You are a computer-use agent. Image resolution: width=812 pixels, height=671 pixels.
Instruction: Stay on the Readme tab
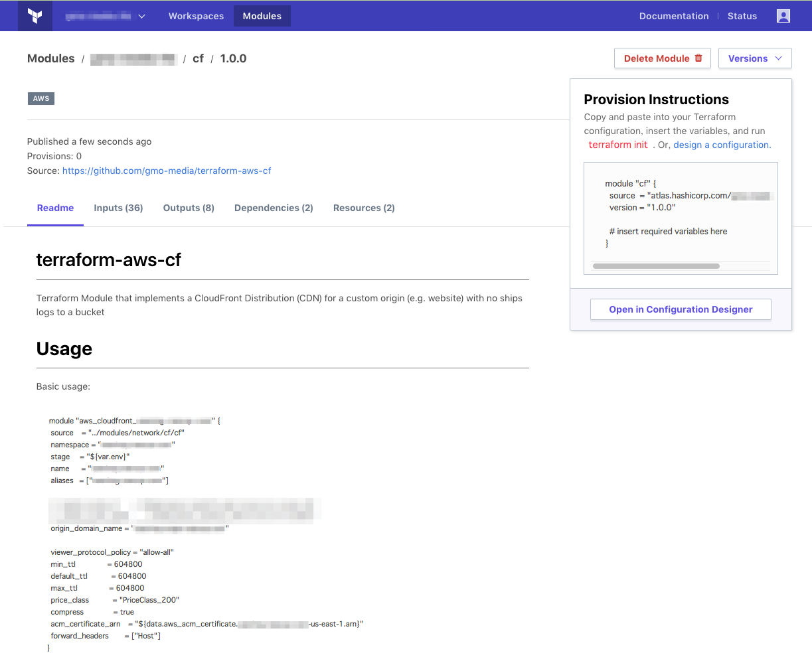click(x=55, y=208)
